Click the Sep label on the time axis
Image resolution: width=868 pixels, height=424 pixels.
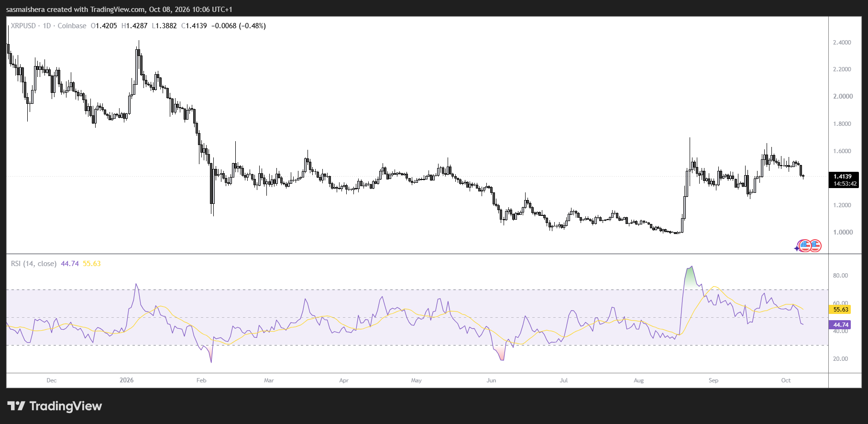[714, 380]
